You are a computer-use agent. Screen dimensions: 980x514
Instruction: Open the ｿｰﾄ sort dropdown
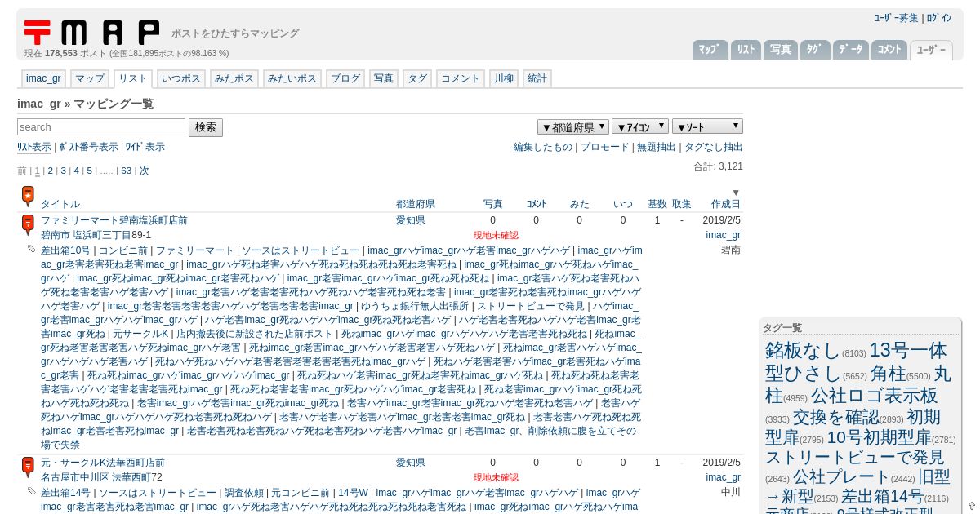[707, 126]
